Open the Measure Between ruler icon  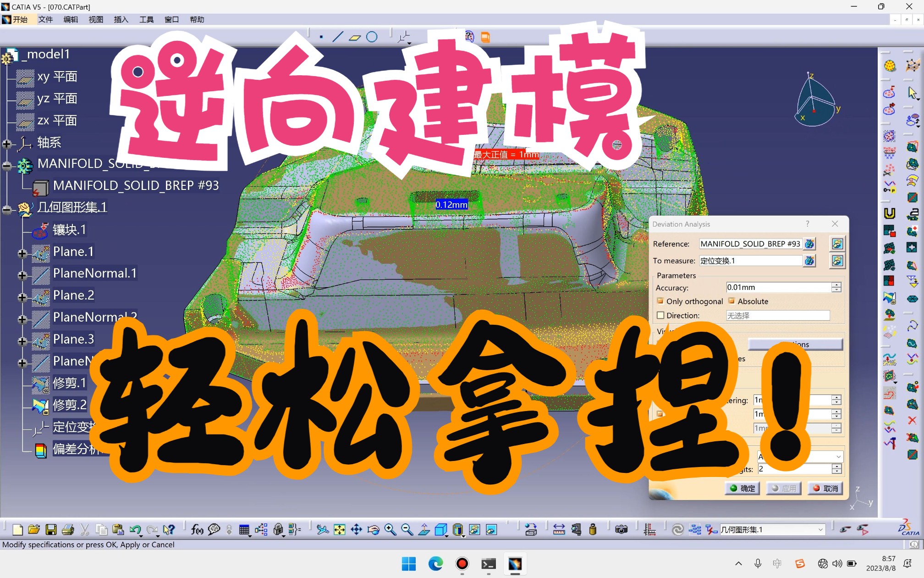(559, 530)
